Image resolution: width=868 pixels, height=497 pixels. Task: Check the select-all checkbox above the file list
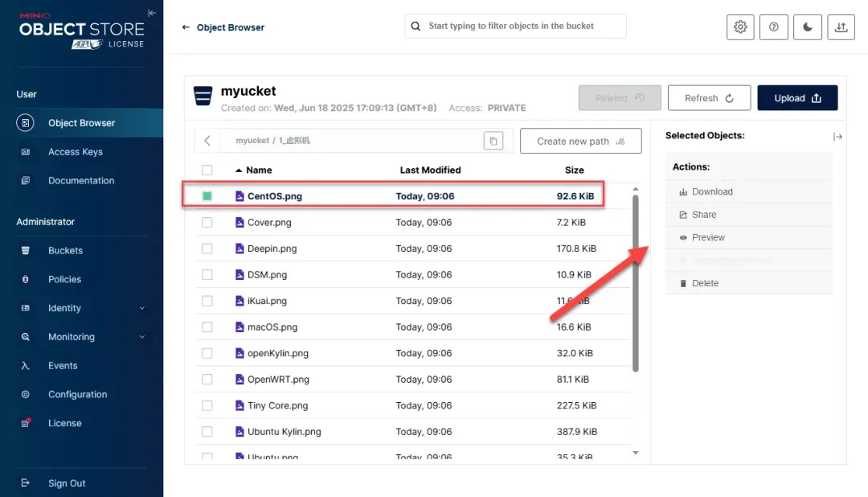207,170
